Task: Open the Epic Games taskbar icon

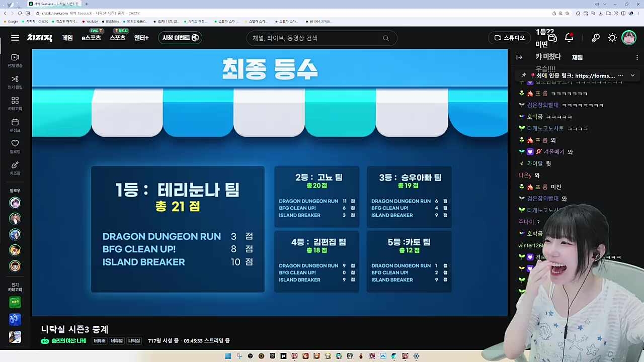Action: click(272, 356)
